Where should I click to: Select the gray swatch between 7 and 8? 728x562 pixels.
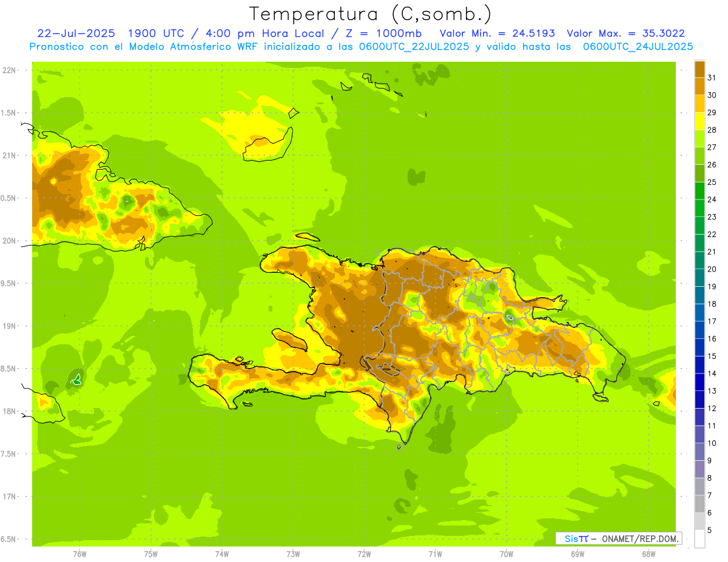pos(699,486)
